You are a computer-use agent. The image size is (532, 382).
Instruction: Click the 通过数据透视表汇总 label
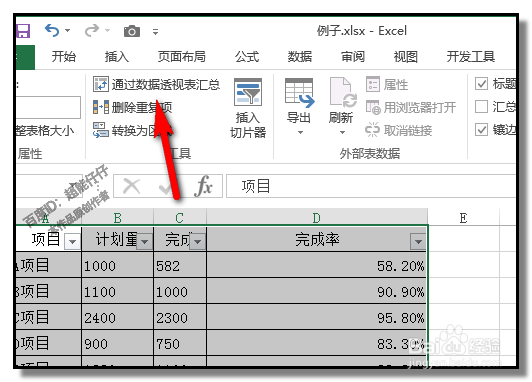coord(166,84)
